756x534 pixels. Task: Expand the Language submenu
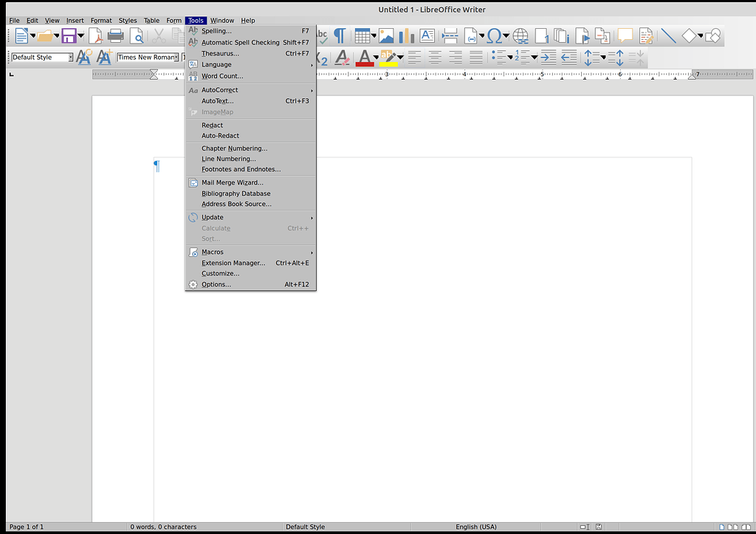tap(216, 64)
